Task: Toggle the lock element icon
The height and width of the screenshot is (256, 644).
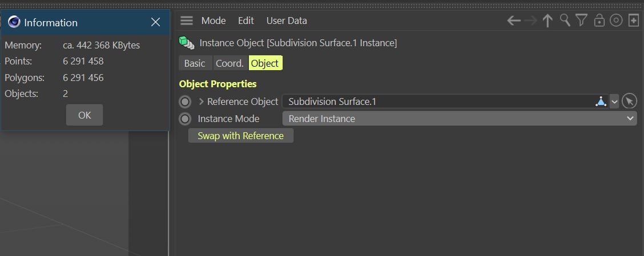Action: point(599,20)
